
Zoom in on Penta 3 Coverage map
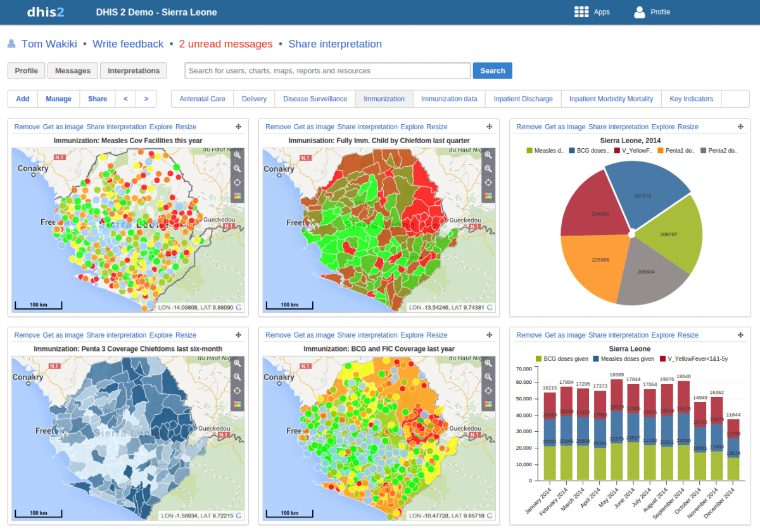pyautogui.click(x=237, y=364)
